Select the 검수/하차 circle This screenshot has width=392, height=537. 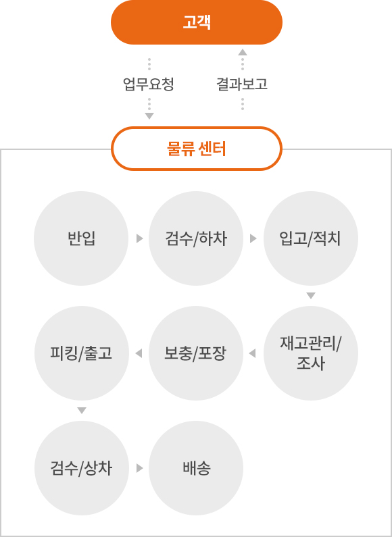point(196,238)
